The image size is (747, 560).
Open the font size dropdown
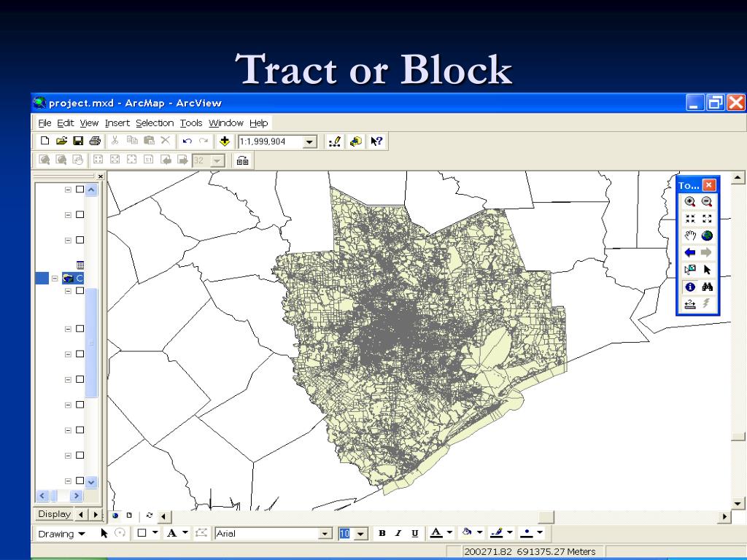(x=360, y=534)
